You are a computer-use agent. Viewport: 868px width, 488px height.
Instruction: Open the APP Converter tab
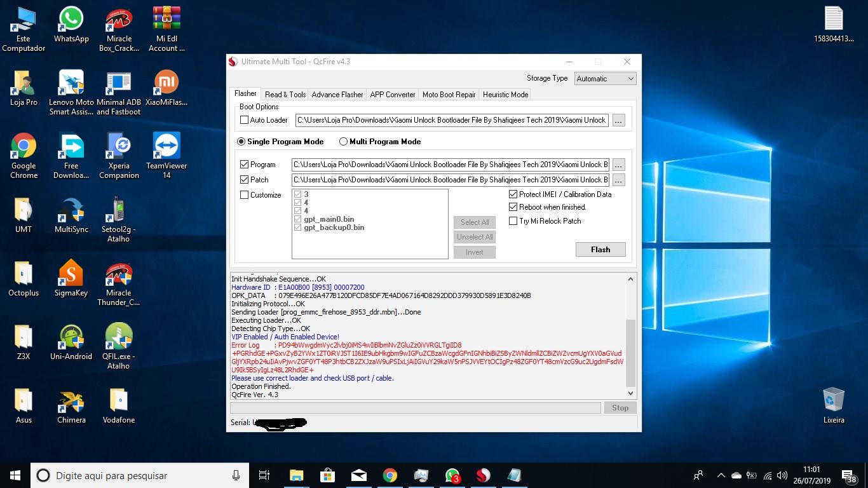(x=393, y=94)
